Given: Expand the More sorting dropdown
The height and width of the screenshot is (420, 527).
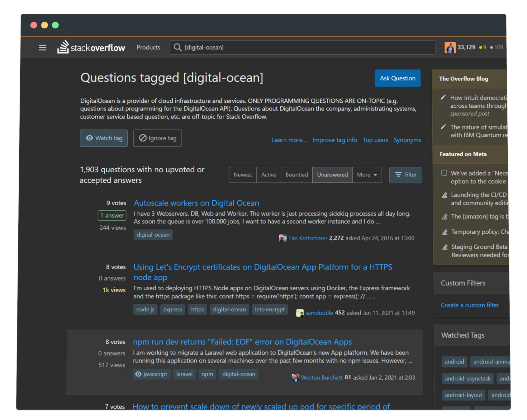Looking at the screenshot, I should point(367,175).
